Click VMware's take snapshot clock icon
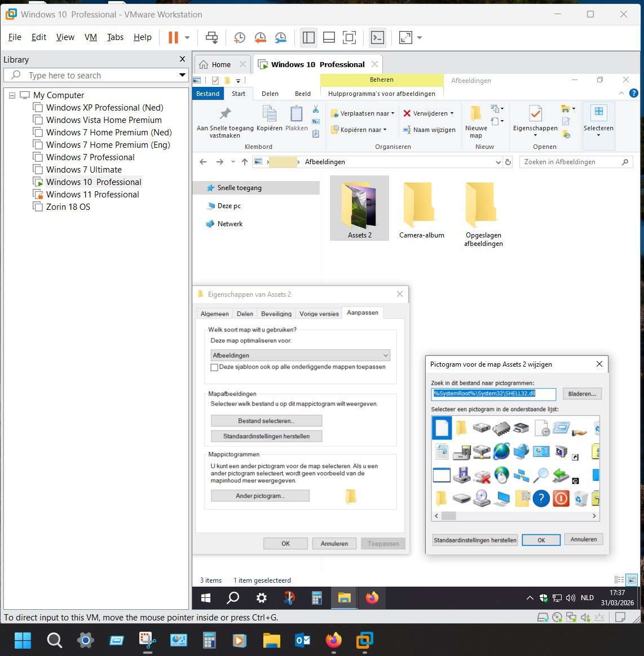The height and width of the screenshot is (656, 644). coord(240,38)
